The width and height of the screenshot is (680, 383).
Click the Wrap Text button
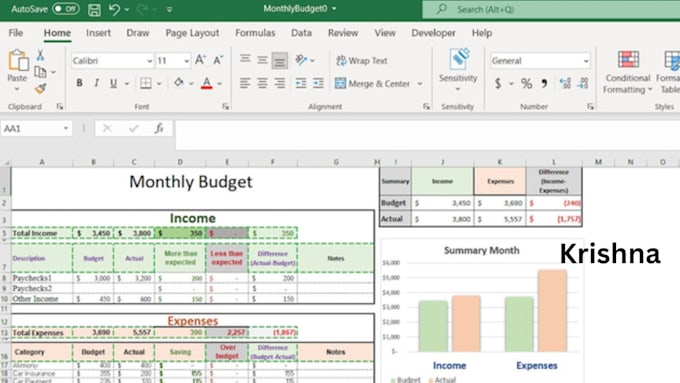pyautogui.click(x=362, y=61)
